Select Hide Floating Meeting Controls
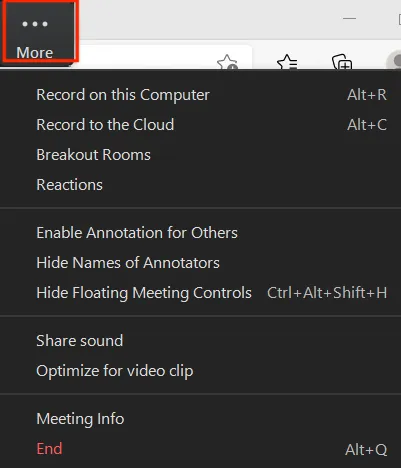The image size is (401, 468). (200, 293)
